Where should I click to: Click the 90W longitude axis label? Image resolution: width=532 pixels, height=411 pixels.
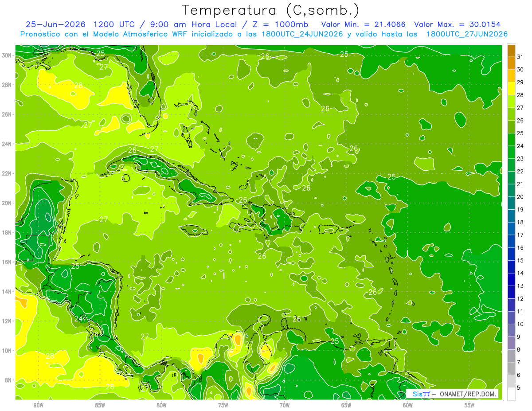click(x=38, y=406)
